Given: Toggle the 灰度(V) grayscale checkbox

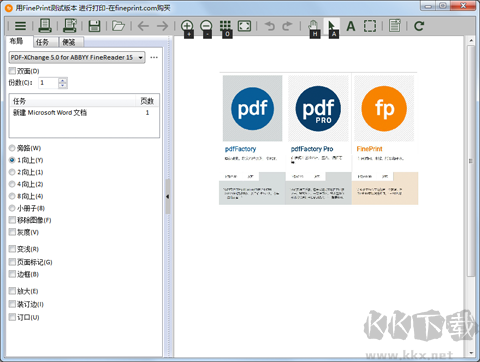Looking at the screenshot, I should coord(12,232).
